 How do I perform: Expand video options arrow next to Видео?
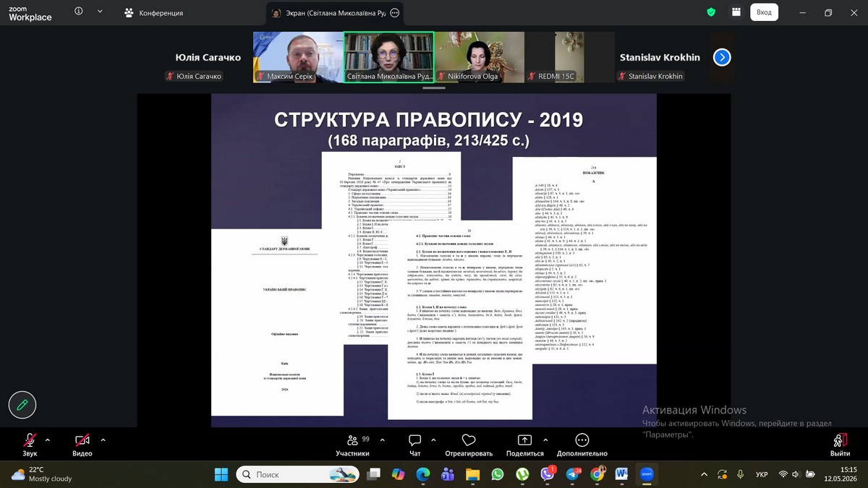(x=103, y=440)
